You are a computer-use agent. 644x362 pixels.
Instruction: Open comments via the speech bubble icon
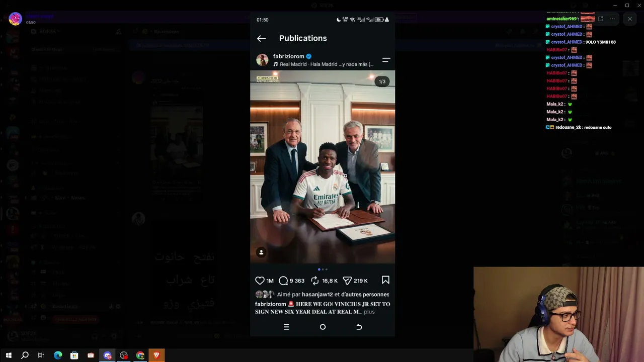(x=283, y=281)
